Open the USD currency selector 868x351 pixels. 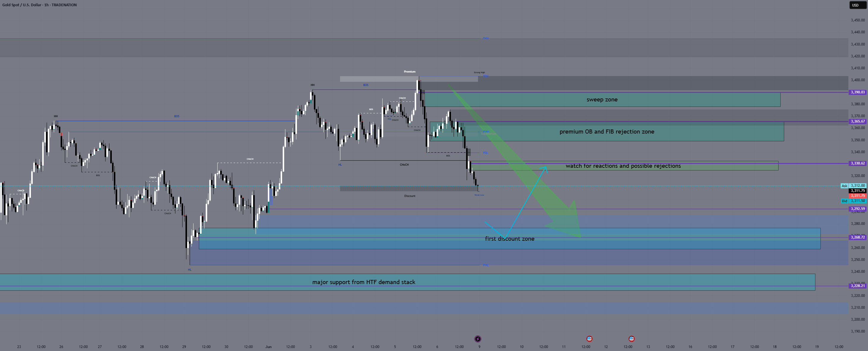857,5
